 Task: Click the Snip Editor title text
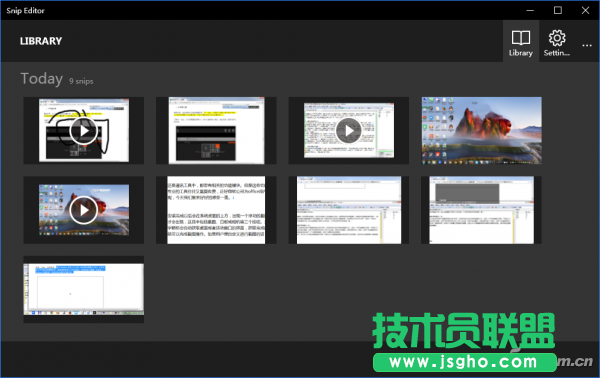pyautogui.click(x=25, y=11)
